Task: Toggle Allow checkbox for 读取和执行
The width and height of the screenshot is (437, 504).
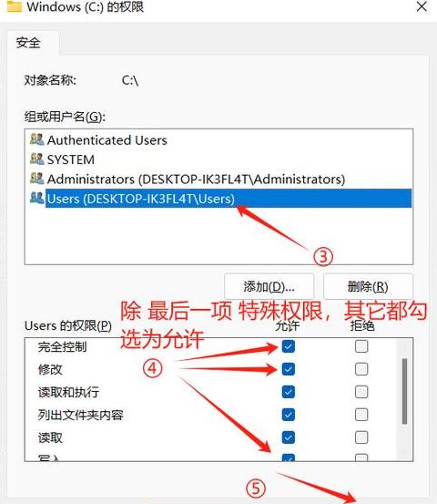Action: pyautogui.click(x=288, y=392)
